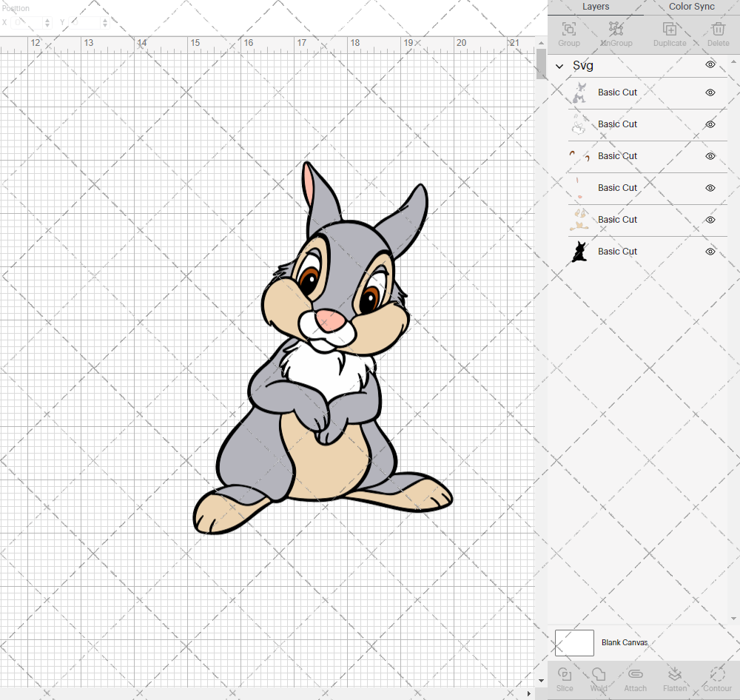
Task: Click the Y position down stepper
Action: click(104, 25)
